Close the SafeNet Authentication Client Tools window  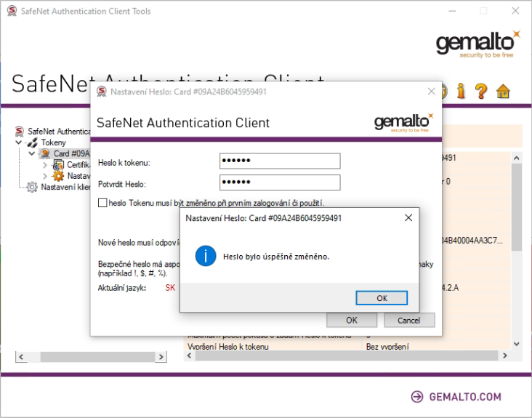tap(515, 11)
